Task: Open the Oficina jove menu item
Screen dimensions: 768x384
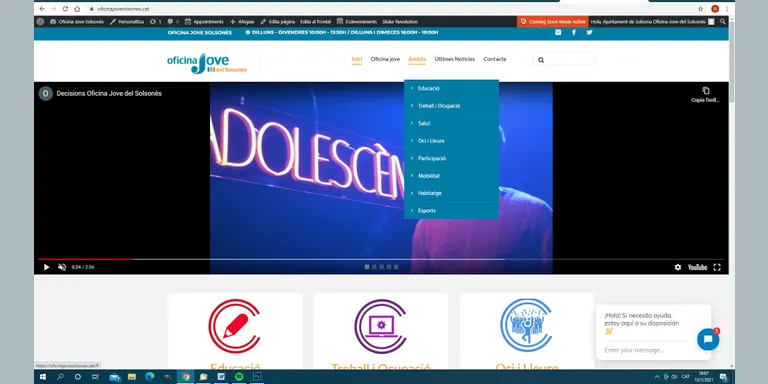Action: click(385, 59)
